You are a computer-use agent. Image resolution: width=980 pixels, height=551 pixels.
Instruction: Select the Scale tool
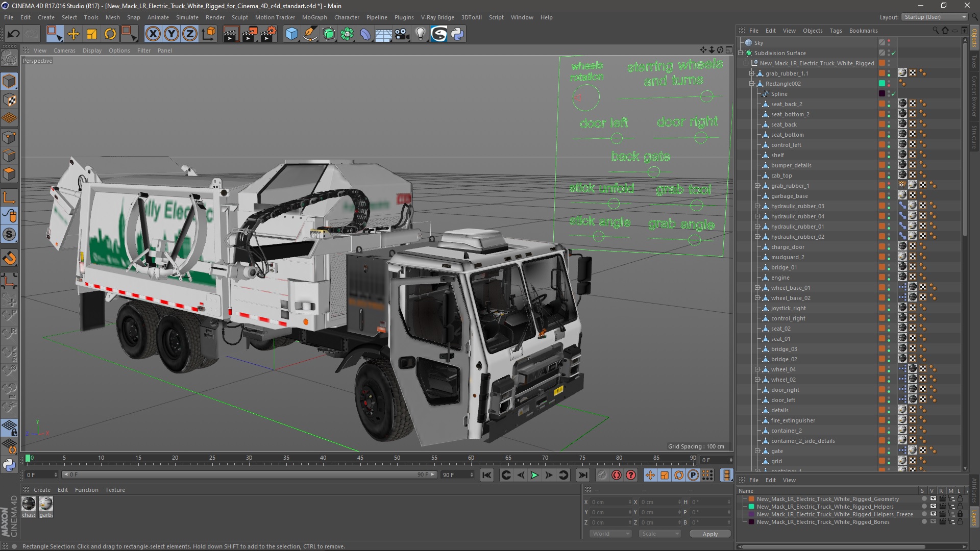tap(92, 34)
